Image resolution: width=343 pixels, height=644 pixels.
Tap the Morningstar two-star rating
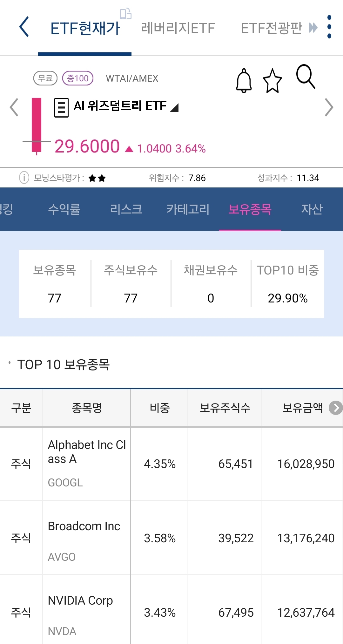click(95, 178)
